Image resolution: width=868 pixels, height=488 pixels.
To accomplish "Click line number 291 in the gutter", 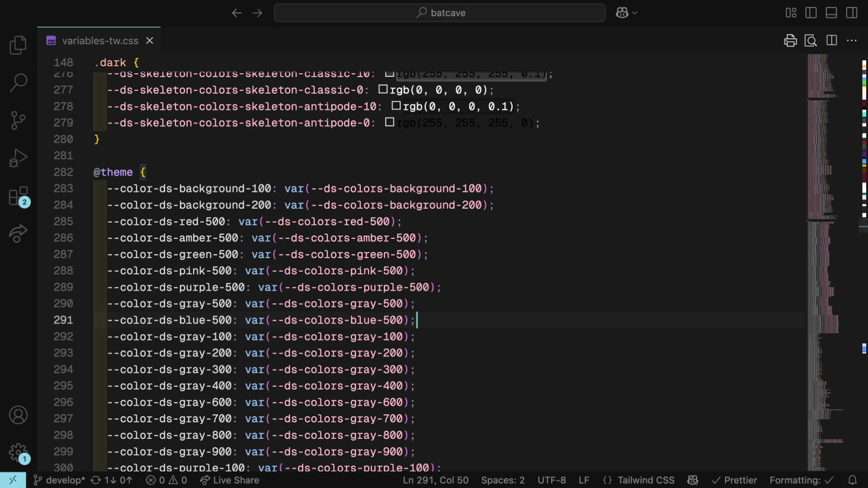I will (63, 320).
